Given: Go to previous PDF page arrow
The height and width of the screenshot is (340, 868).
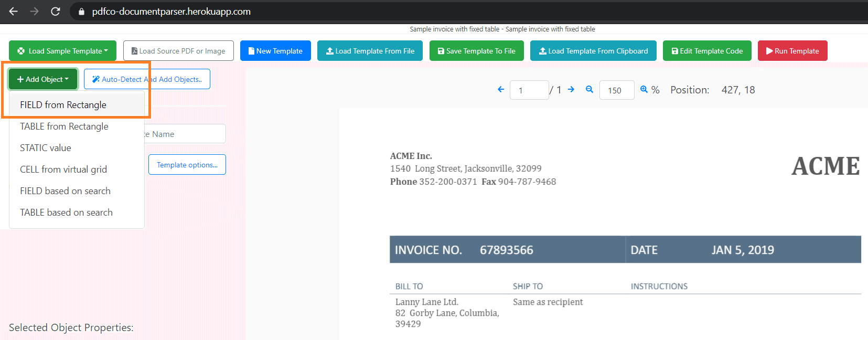Looking at the screenshot, I should pyautogui.click(x=501, y=90).
